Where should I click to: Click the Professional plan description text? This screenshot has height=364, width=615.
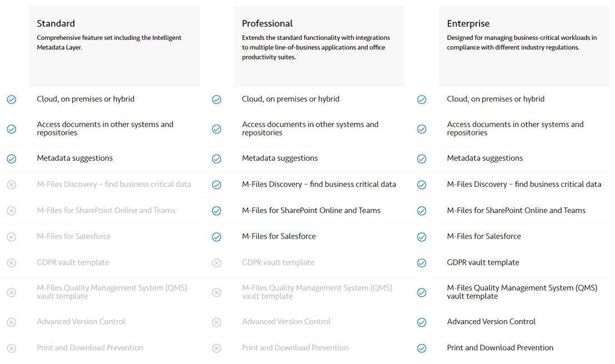tap(316, 48)
